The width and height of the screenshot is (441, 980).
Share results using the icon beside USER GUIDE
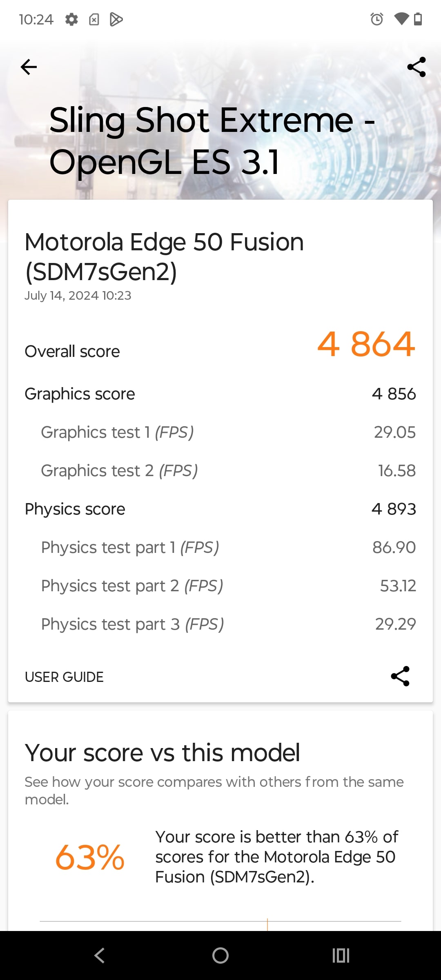click(400, 676)
